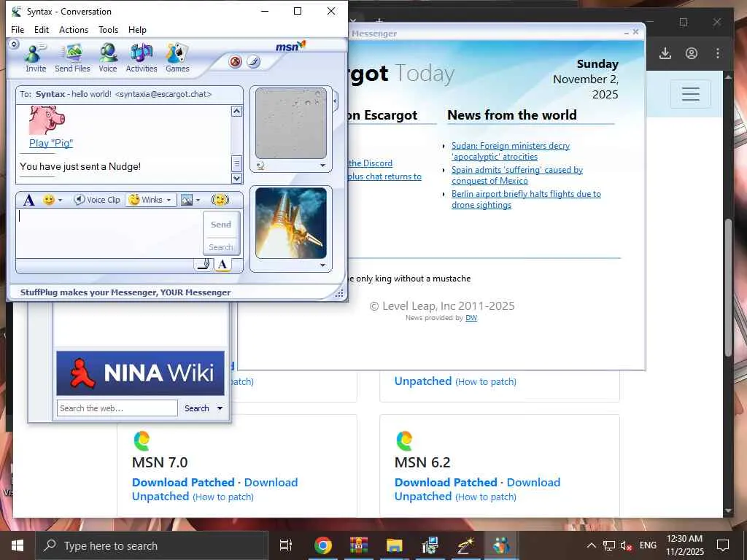The width and height of the screenshot is (747, 560).
Task: Open the Sudan foreign ministers news link
Action: [510, 151]
